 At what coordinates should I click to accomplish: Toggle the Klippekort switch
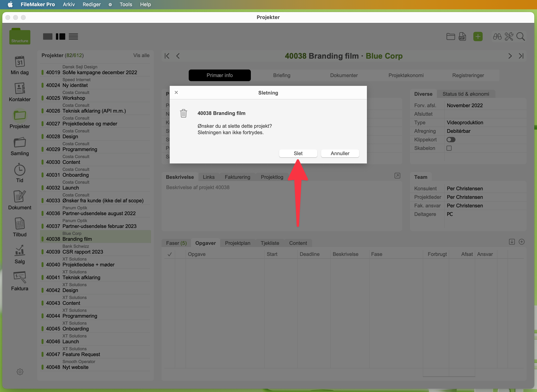point(451,140)
